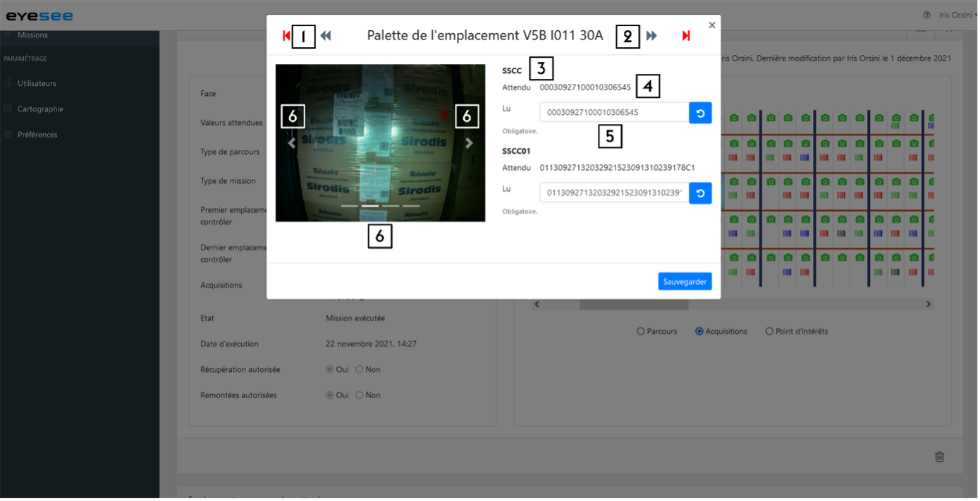
Task: Open Utilisateurs in the sidebar
Action: tap(37, 83)
